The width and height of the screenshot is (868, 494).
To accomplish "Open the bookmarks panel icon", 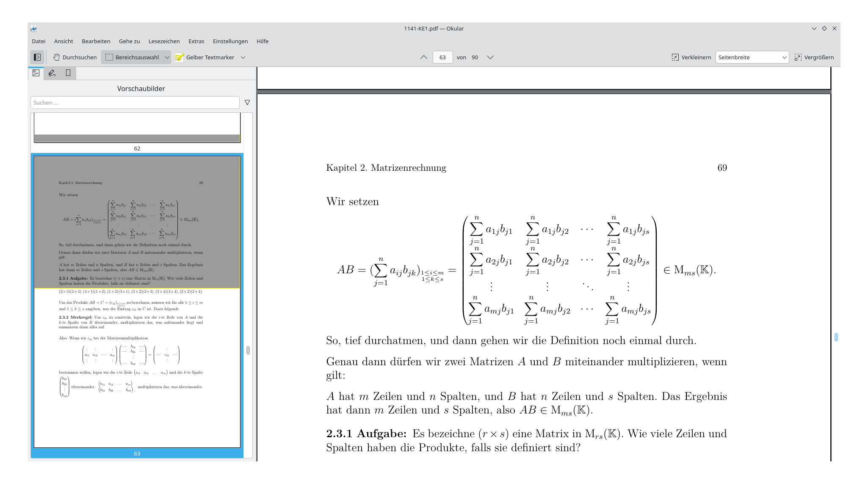I will click(x=68, y=73).
